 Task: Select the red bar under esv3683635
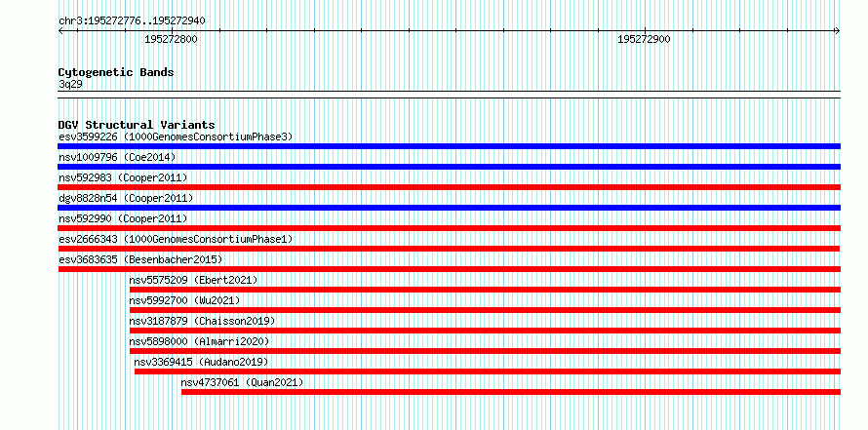449,269
